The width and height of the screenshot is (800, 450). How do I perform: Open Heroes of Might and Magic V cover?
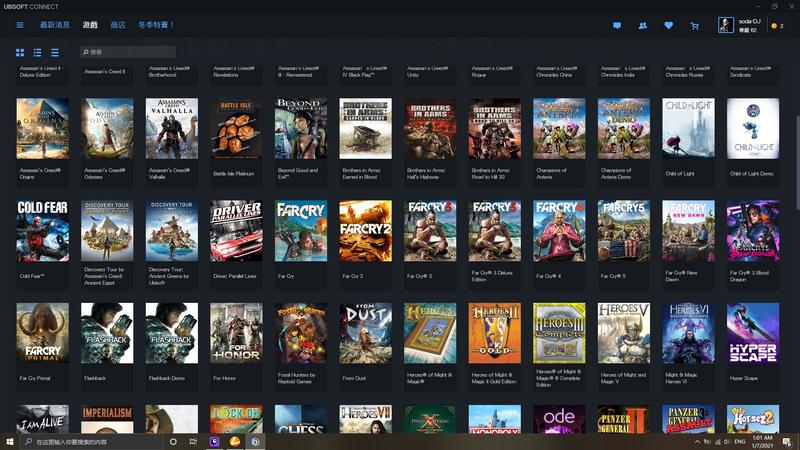(x=624, y=333)
